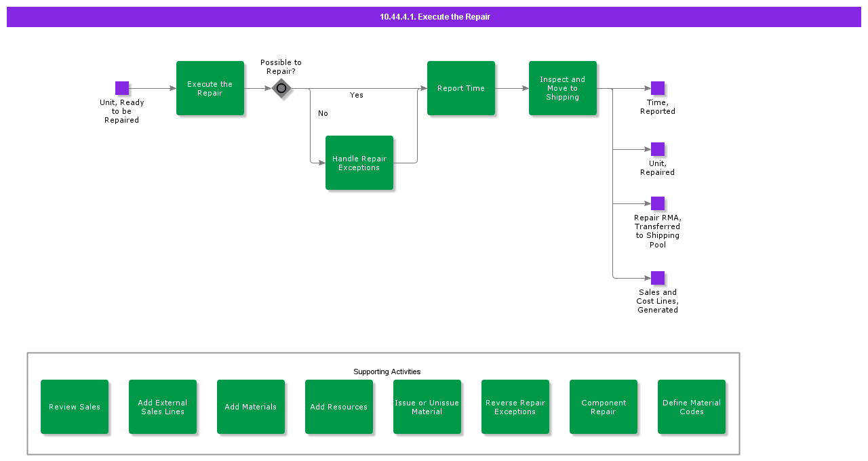
Task: Click the 'Repair RMA, Transferred' event square
Action: click(x=657, y=203)
